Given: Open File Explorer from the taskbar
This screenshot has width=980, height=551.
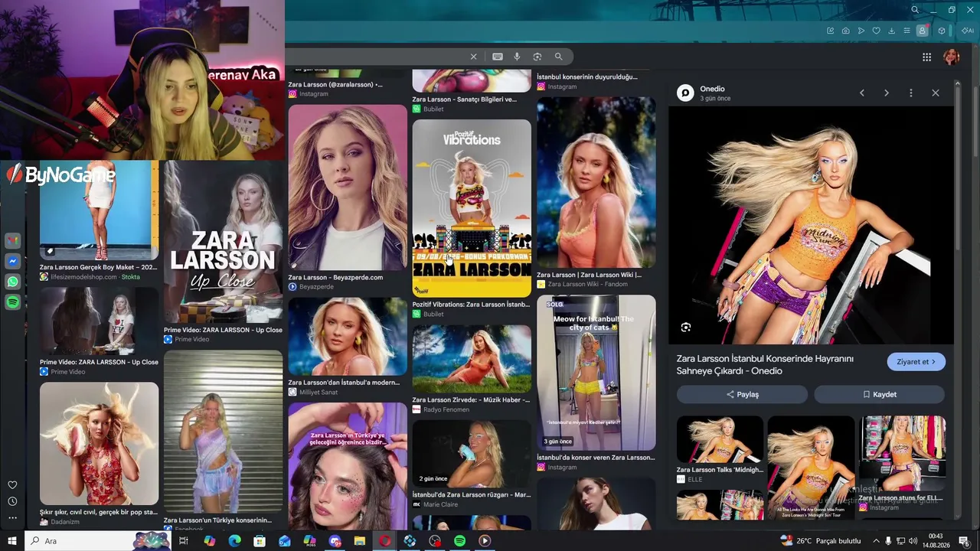Looking at the screenshot, I should tap(360, 541).
